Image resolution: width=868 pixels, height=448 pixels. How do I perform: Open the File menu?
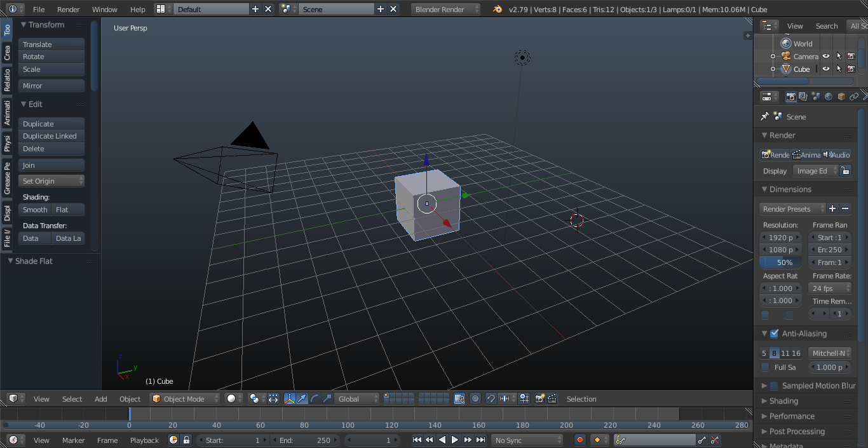click(39, 9)
